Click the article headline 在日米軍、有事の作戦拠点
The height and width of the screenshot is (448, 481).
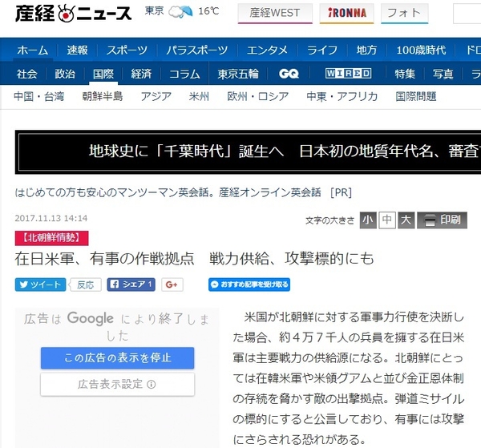[195, 259]
